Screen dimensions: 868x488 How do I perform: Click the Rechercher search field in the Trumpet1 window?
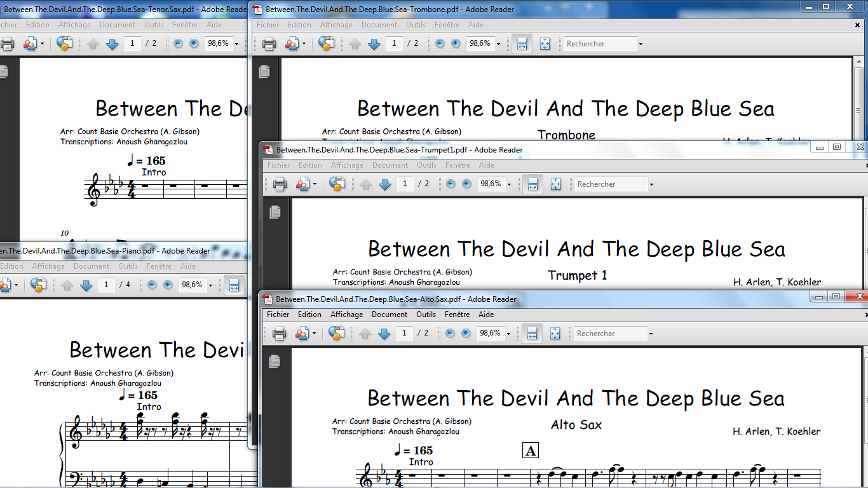coord(611,184)
